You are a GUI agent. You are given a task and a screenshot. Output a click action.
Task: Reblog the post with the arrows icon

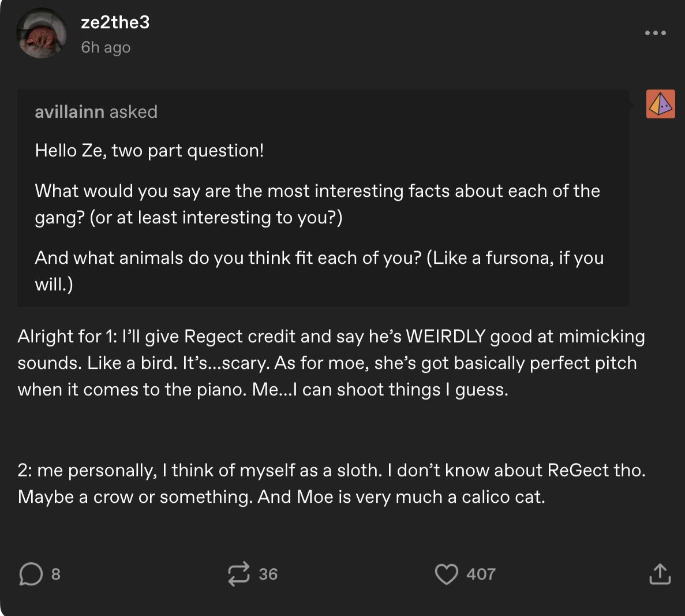pyautogui.click(x=239, y=574)
